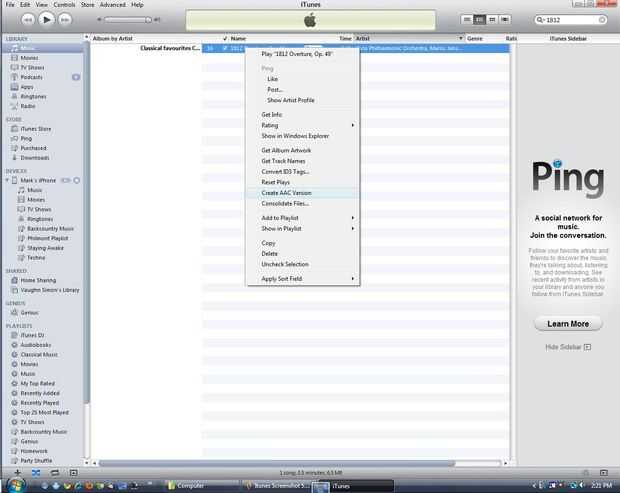Viewport: 620px width, 493px height.
Task: Open the Artist column sort dropdown arrow
Action: (461, 38)
